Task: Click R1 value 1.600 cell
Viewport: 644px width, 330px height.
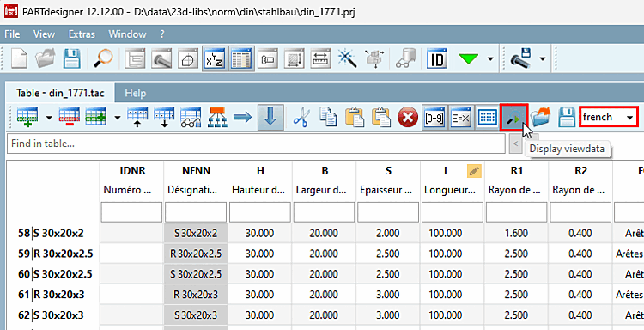Action: [x=517, y=234]
